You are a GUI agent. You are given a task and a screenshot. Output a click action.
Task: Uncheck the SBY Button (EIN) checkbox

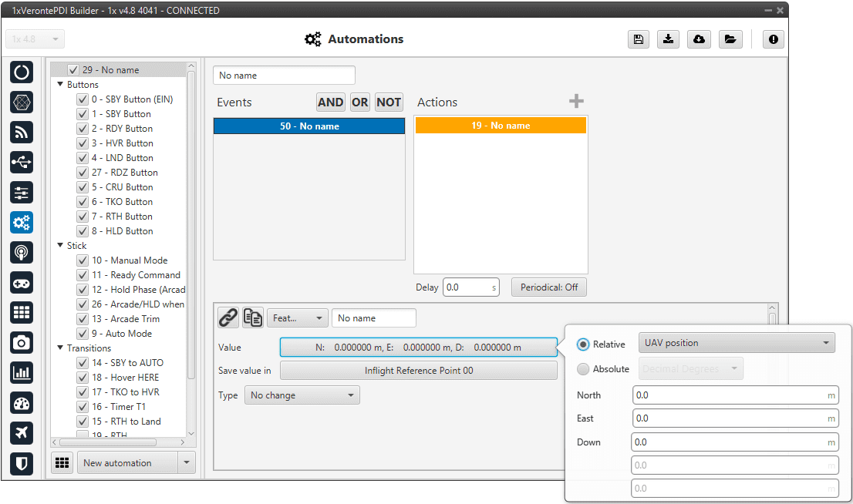coord(82,99)
